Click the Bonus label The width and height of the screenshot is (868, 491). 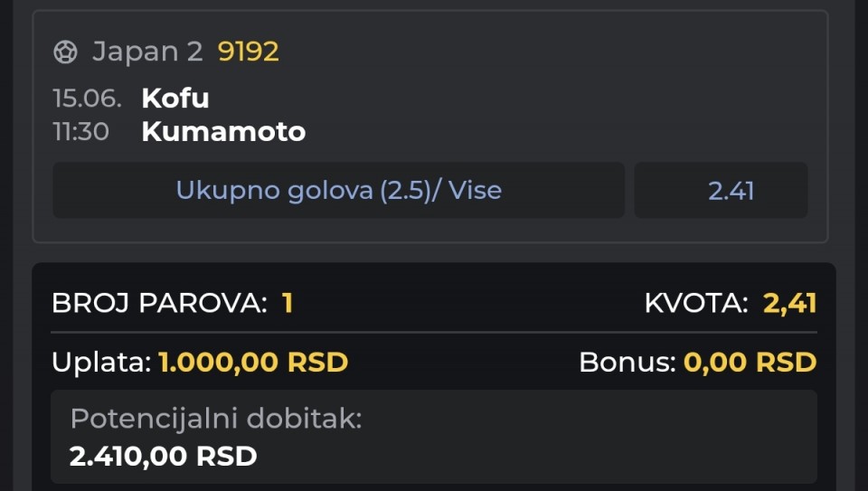tap(627, 363)
